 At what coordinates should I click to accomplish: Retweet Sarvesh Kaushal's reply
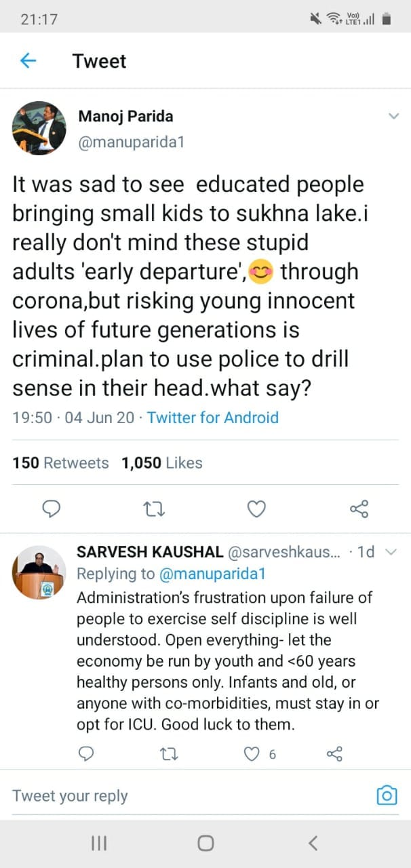169,753
